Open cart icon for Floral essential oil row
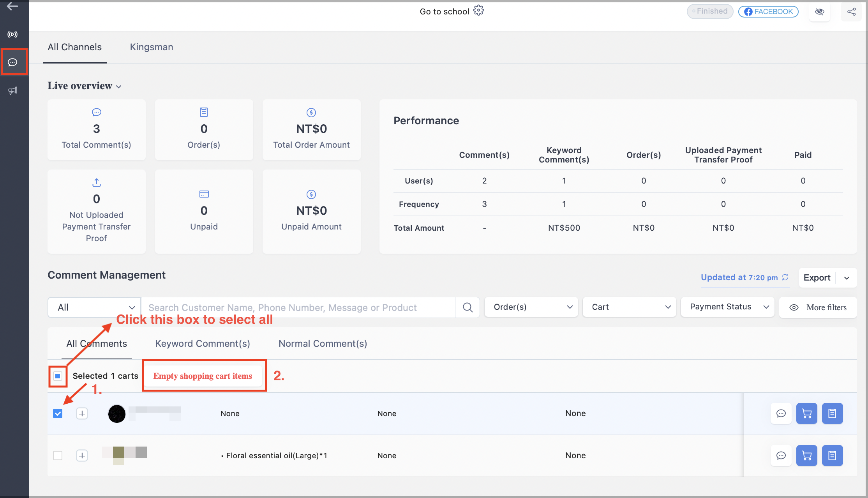This screenshot has height=498, width=868. point(806,456)
